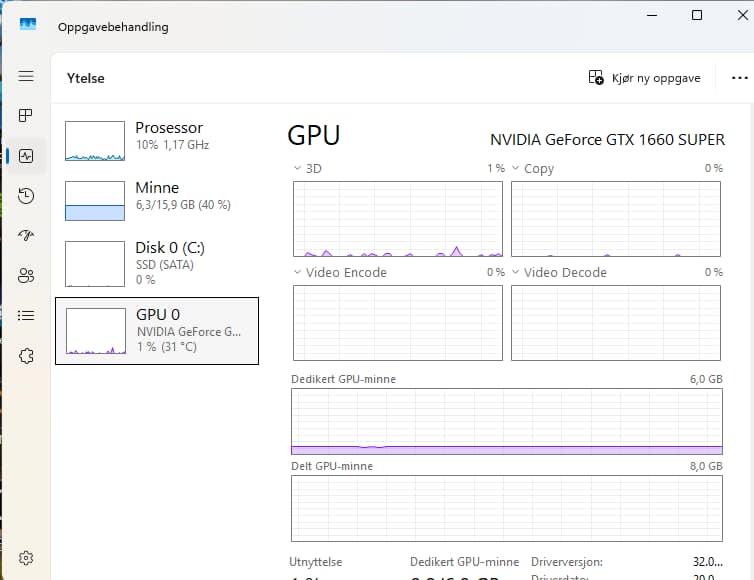Viewport: 754px width, 580px height.
Task: Click the Delt GPU-minne graph
Action: coord(507,508)
